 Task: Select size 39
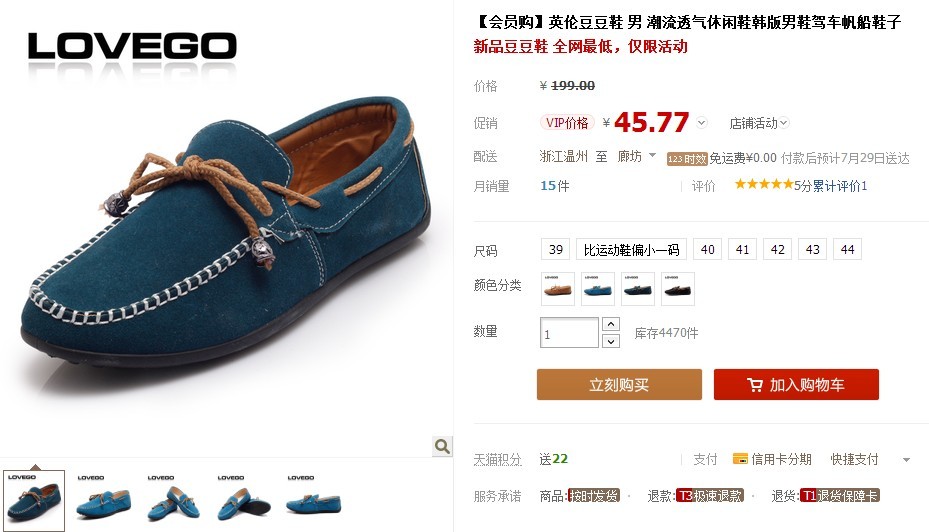556,249
